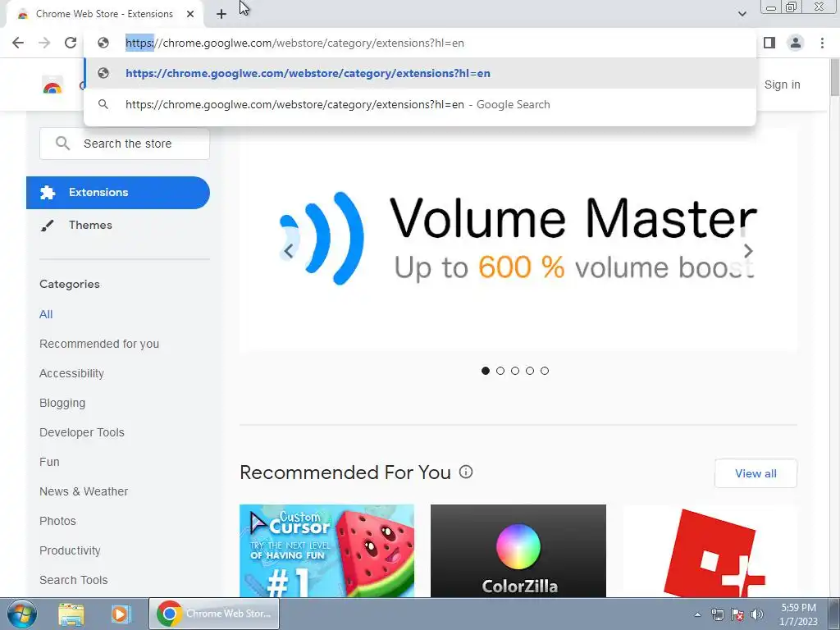Image resolution: width=840 pixels, height=630 pixels.
Task: Select third carousel dot
Action: [515, 371]
